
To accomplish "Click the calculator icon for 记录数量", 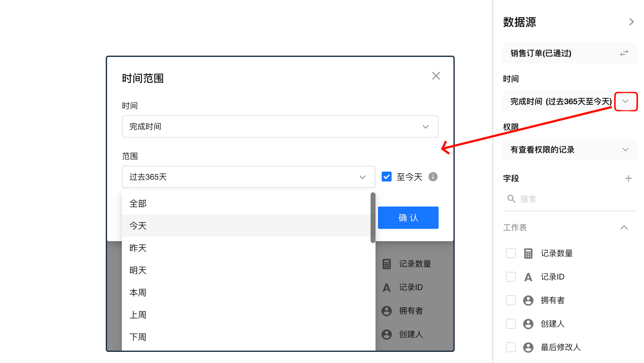I will pos(528,253).
